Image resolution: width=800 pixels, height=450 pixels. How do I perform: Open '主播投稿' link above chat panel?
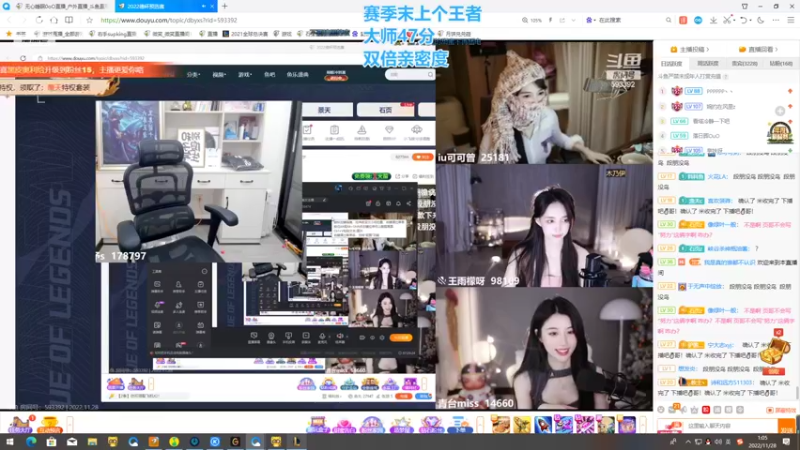[x=690, y=49]
